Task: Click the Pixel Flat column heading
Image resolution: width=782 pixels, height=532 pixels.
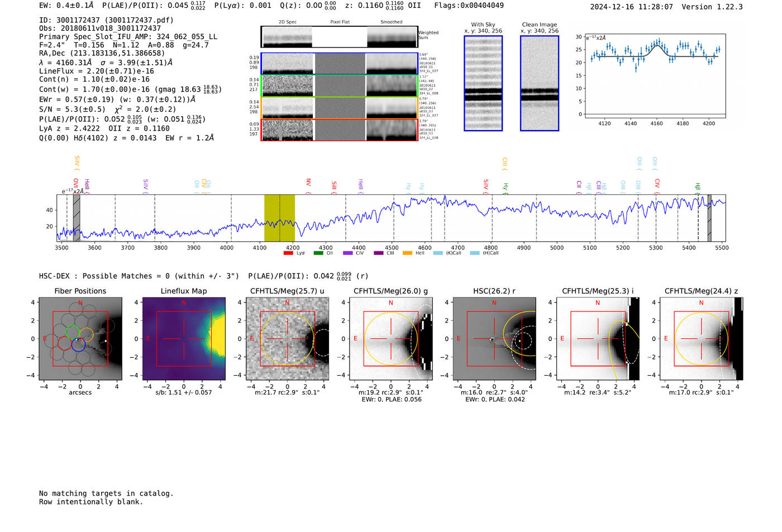Action: coord(340,22)
